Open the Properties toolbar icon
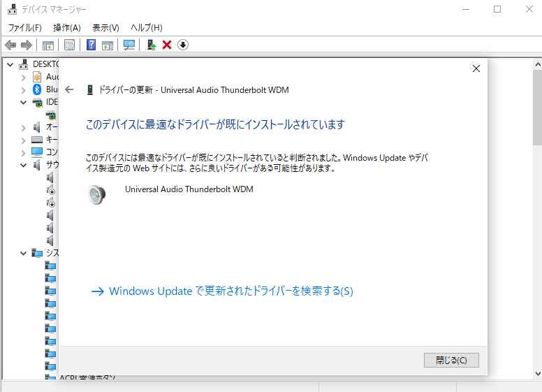542x392 pixels. 69,45
